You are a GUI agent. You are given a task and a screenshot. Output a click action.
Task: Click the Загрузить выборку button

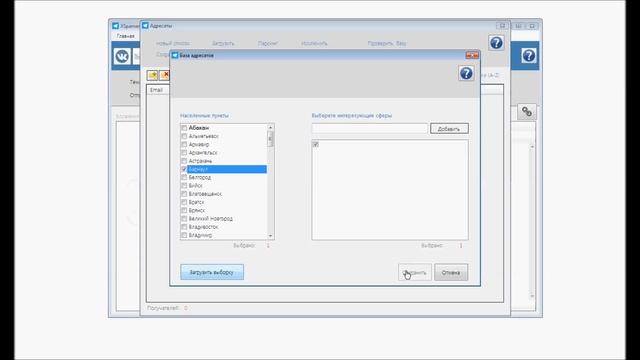212,272
